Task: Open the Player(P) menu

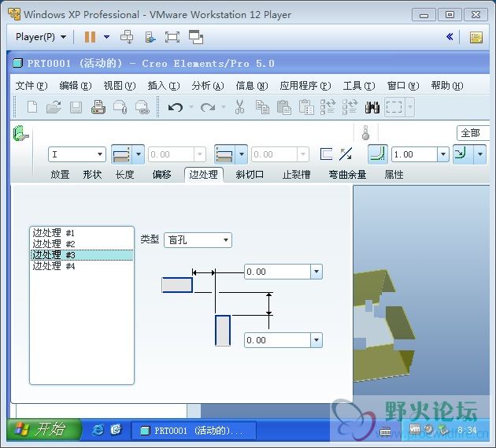Action: (x=41, y=37)
